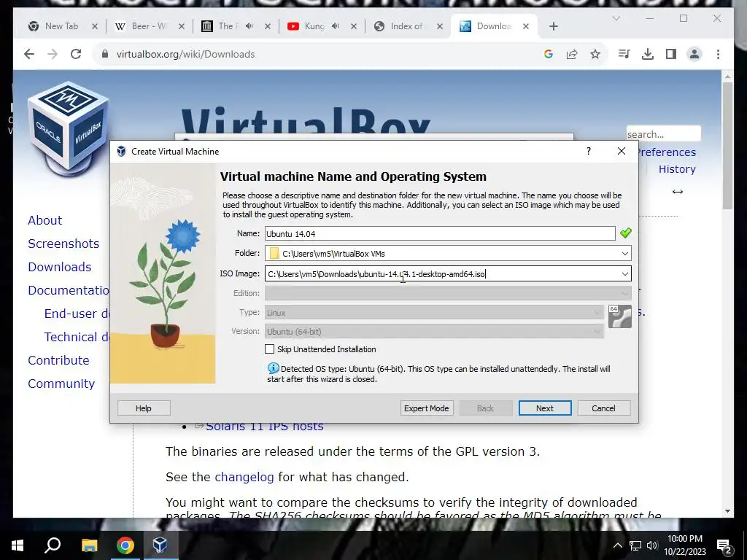Open the tab search chevron in Chrome
This screenshot has height=560, width=747.
616,18
